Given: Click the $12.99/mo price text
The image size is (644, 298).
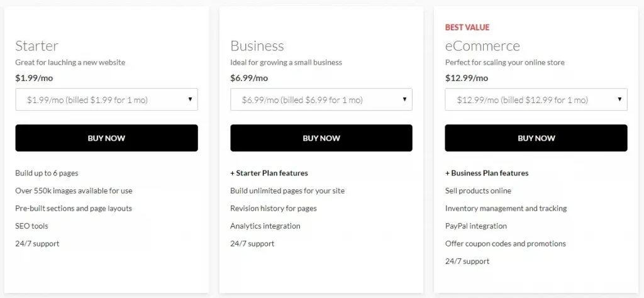Looking at the screenshot, I should tap(467, 78).
